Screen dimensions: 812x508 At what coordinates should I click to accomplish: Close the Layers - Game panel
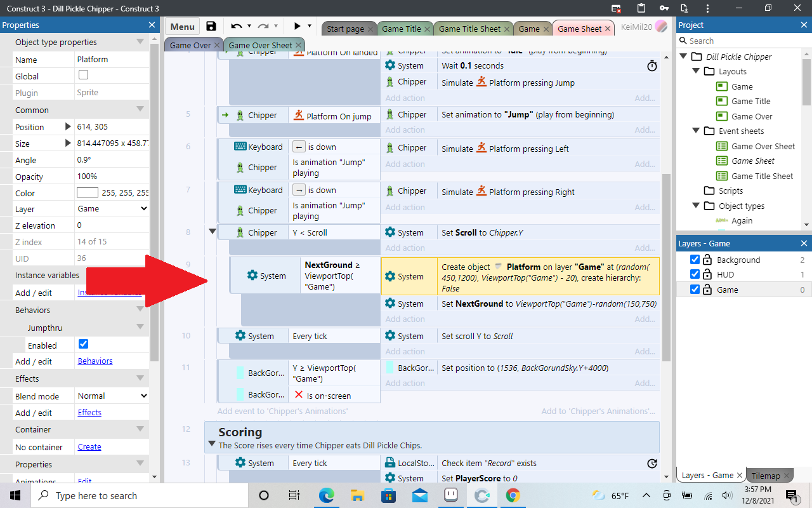(x=804, y=243)
